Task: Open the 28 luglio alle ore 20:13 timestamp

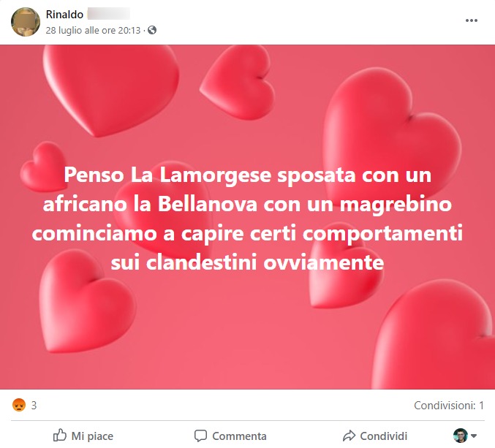Action: (93, 30)
